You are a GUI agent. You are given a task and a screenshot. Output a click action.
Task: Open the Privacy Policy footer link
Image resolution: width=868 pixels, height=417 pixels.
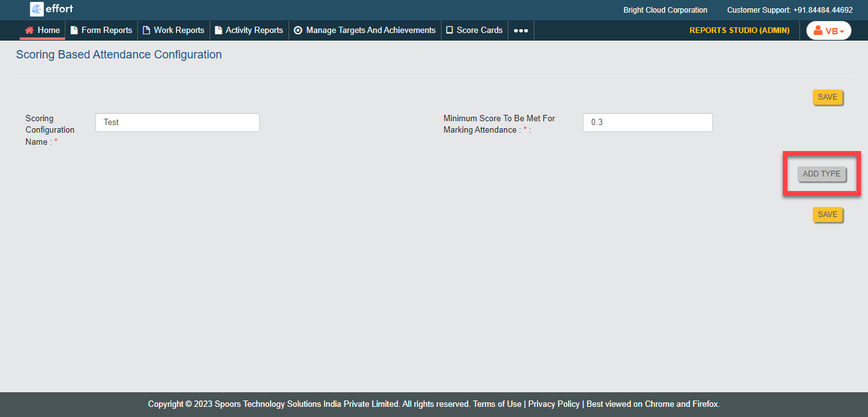(x=553, y=404)
